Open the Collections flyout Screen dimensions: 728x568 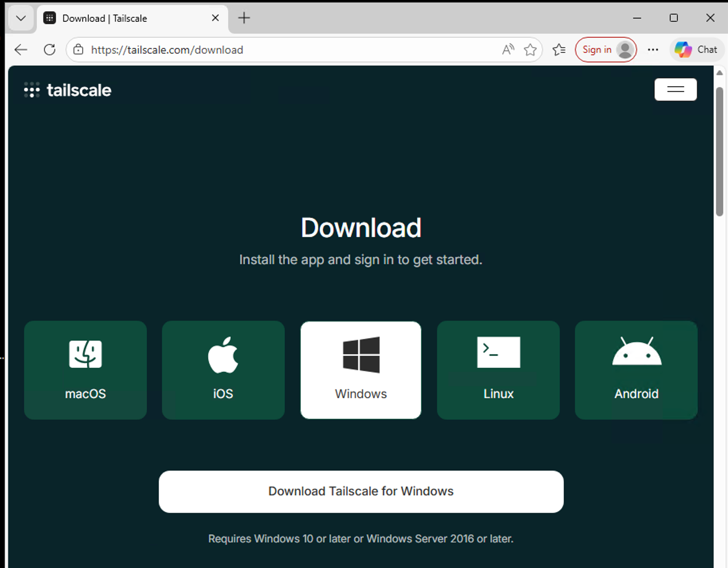[559, 49]
